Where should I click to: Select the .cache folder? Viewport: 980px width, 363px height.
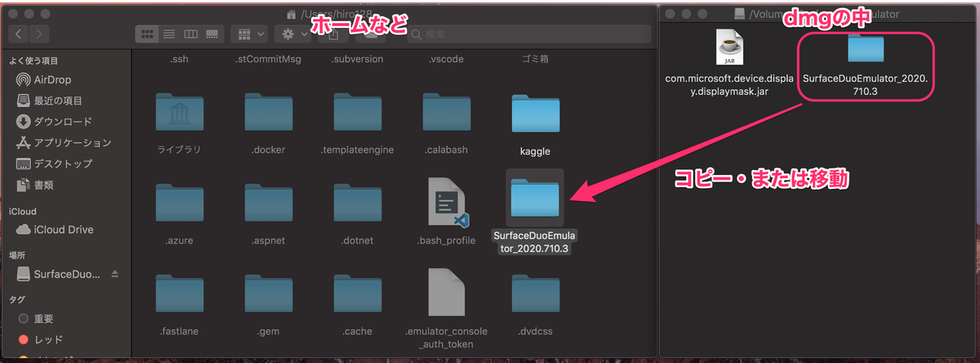point(358,295)
